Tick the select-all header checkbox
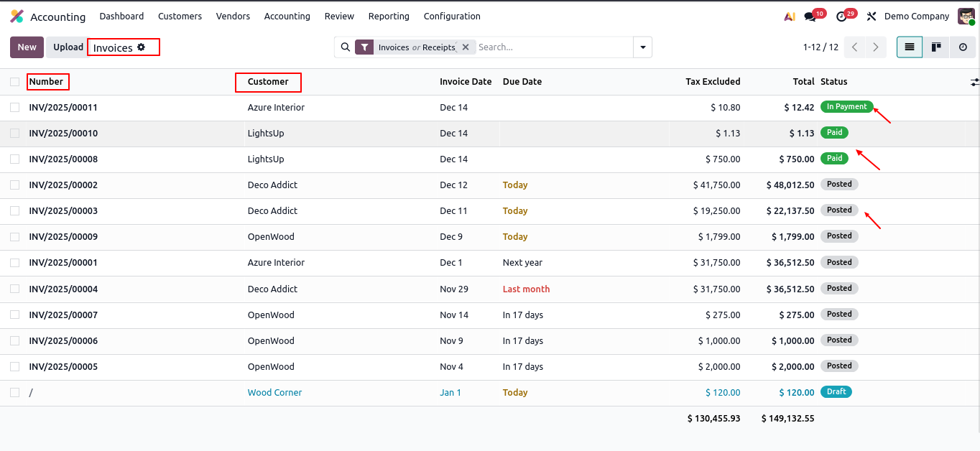 coord(15,82)
